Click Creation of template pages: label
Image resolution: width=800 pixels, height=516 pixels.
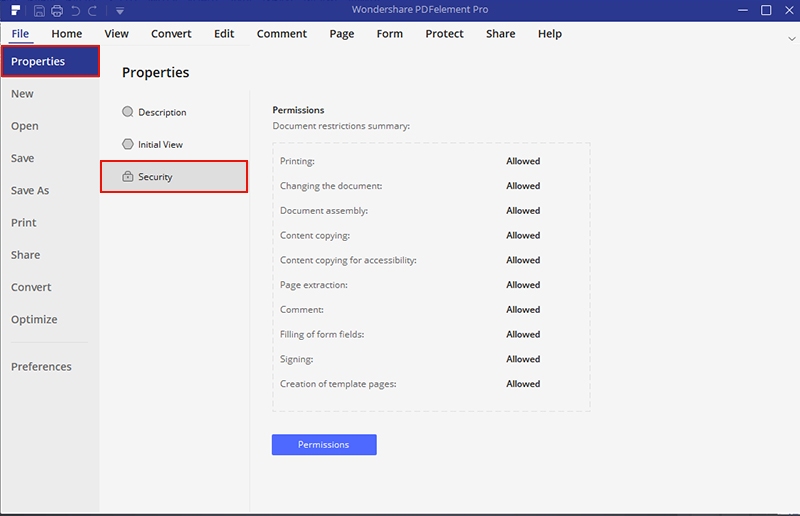338,384
